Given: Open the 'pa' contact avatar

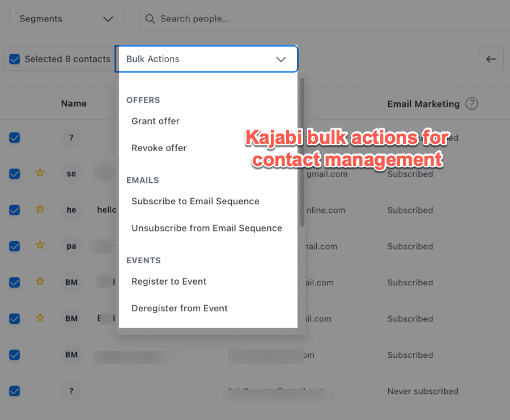Looking at the screenshot, I should [71, 246].
